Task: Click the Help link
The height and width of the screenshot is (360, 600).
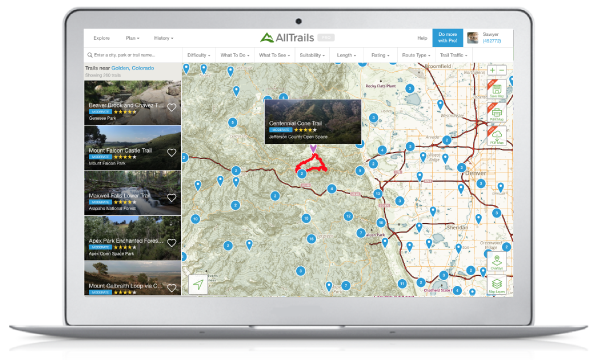Action: click(422, 38)
